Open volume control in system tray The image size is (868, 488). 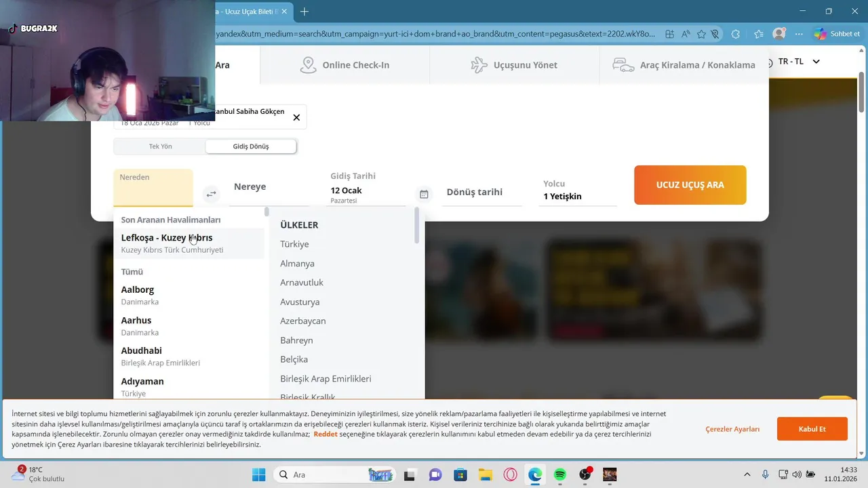point(796,474)
